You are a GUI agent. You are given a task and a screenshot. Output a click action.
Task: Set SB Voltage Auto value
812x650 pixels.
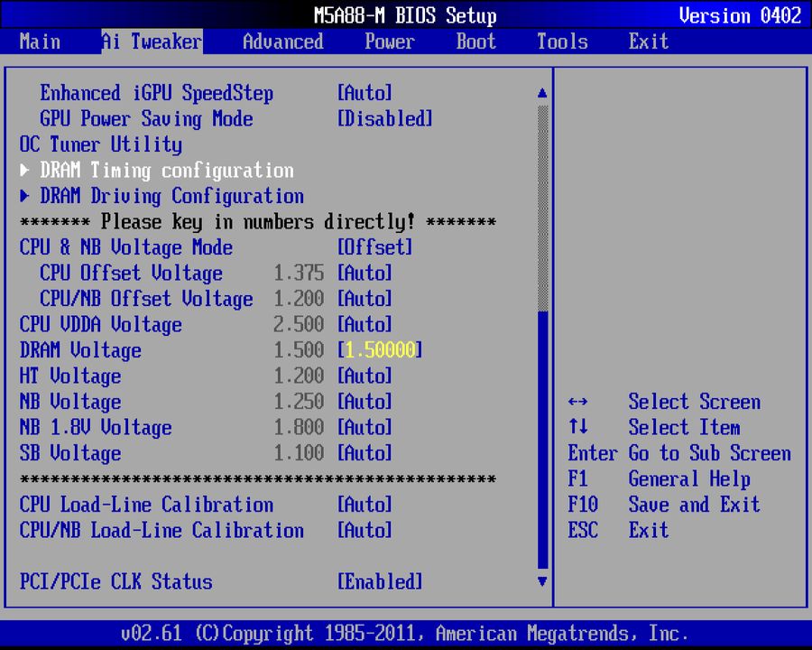pos(364,453)
